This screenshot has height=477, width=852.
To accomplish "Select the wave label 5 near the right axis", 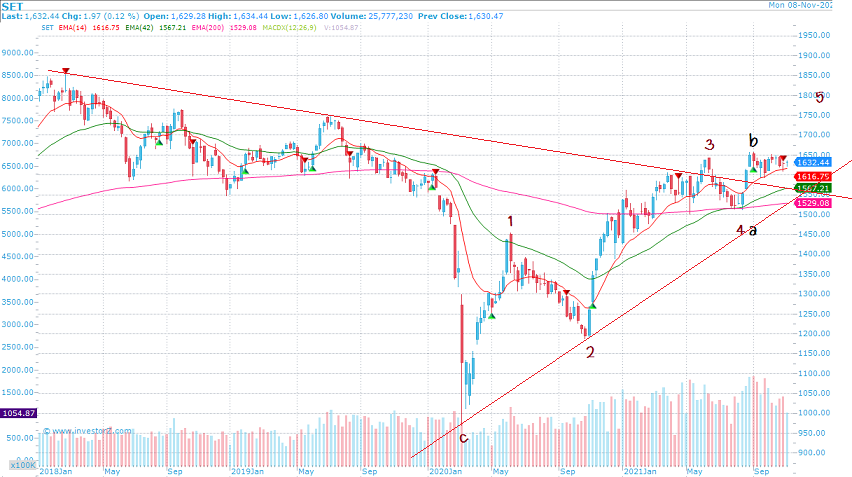I will pyautogui.click(x=820, y=98).
